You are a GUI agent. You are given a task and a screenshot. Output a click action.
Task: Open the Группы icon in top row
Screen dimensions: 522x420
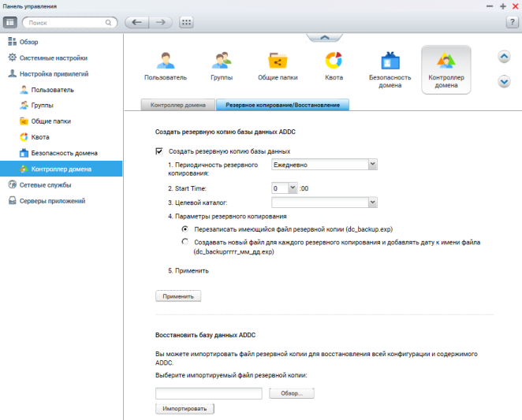click(x=222, y=66)
